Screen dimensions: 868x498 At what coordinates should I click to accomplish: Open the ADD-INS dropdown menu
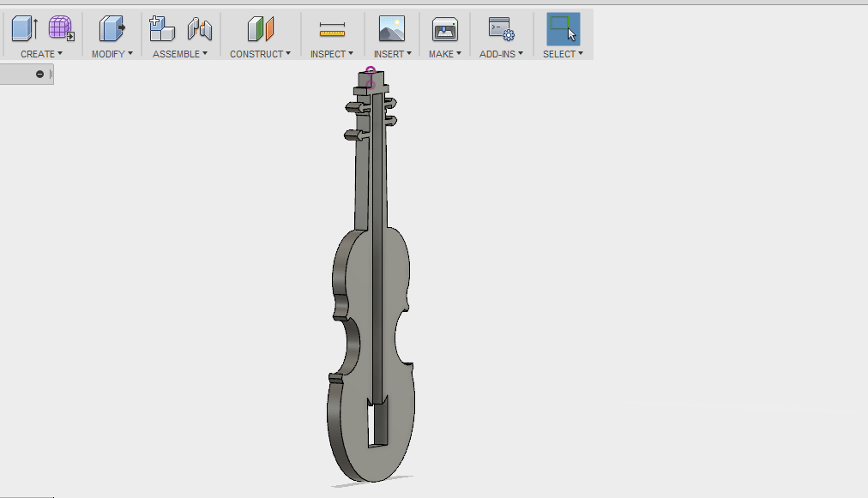point(501,54)
